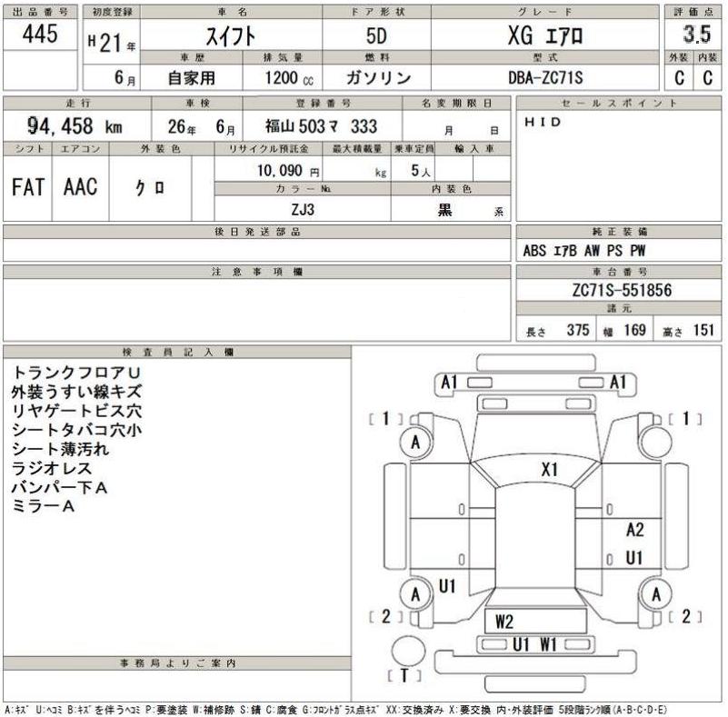This screenshot has width=728, height=717.
Task: Select the W1 mark on the rear bumper
Action: point(548,644)
